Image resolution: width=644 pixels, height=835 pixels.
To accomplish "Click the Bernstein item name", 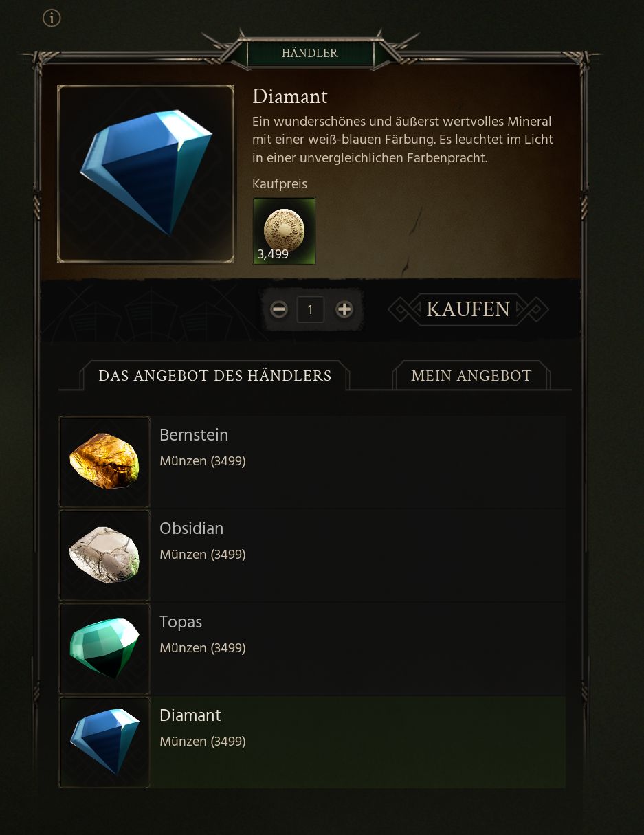I will tap(194, 435).
